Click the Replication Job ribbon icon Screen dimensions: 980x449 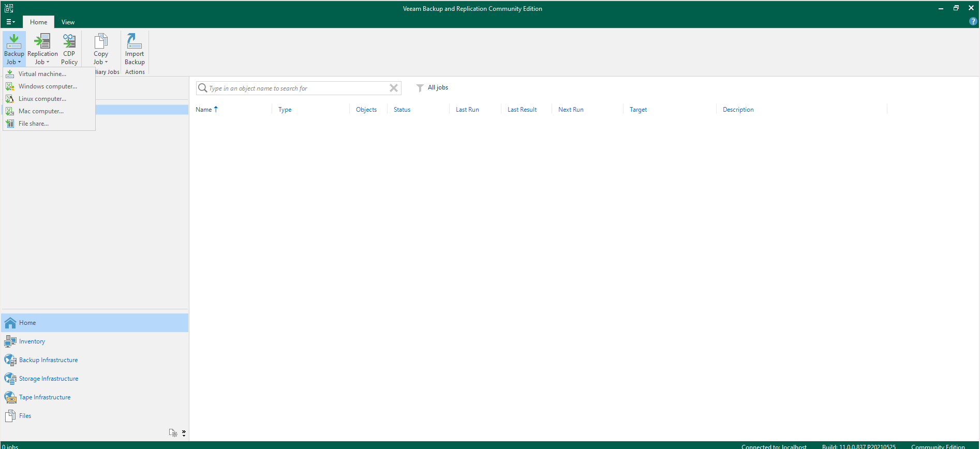42,49
